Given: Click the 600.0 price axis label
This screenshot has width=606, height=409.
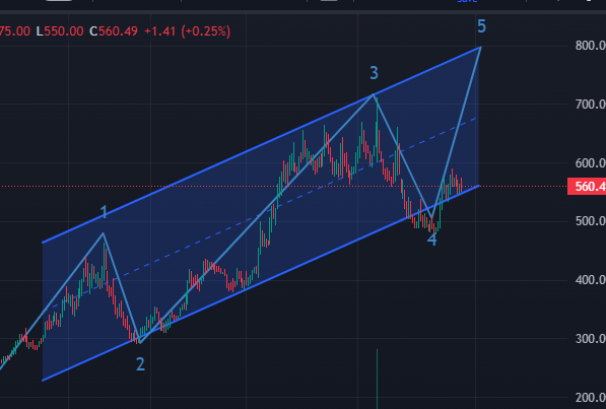Looking at the screenshot, I should pos(590,163).
